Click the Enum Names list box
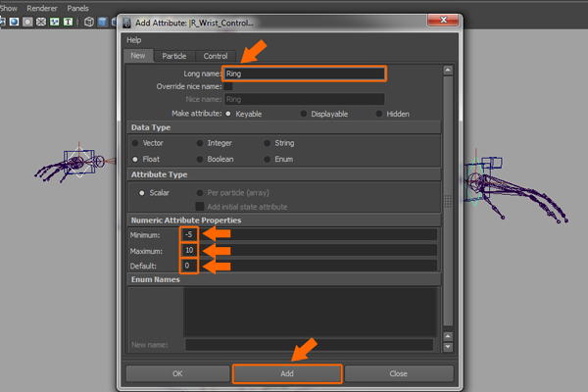 (x=310, y=312)
